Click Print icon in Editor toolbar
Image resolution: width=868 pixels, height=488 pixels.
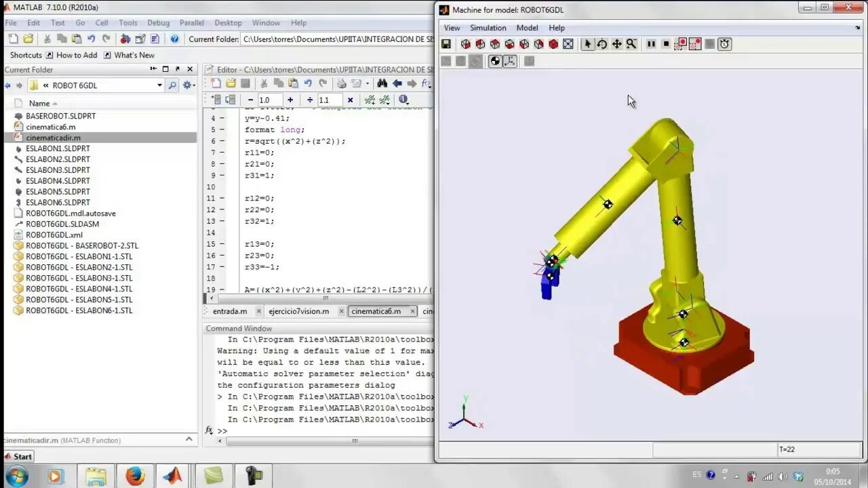[342, 83]
